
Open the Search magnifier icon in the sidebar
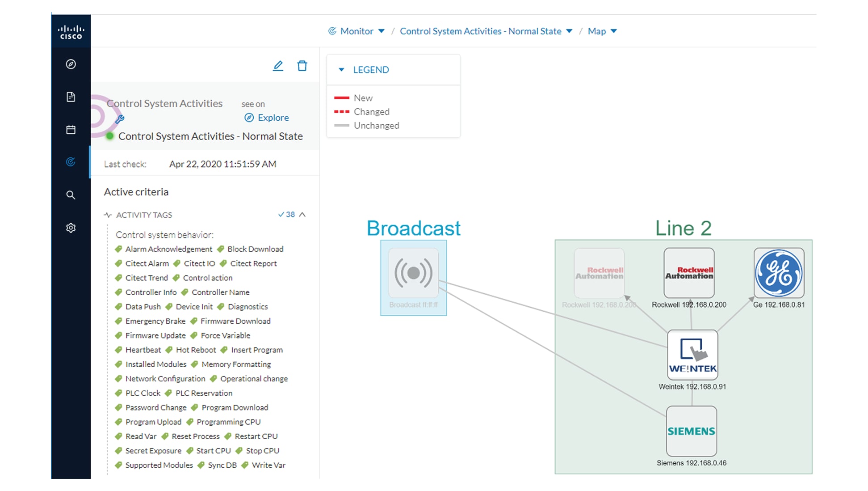tap(71, 195)
